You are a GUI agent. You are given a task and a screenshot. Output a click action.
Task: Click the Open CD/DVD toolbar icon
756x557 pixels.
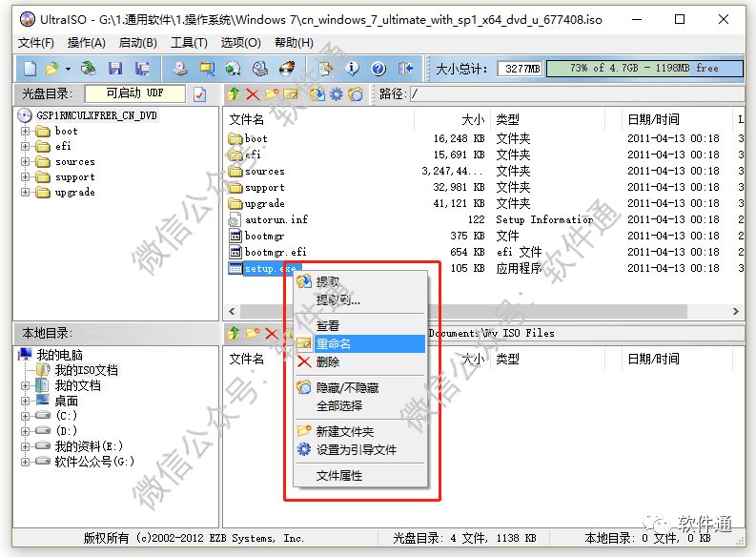pos(89,69)
